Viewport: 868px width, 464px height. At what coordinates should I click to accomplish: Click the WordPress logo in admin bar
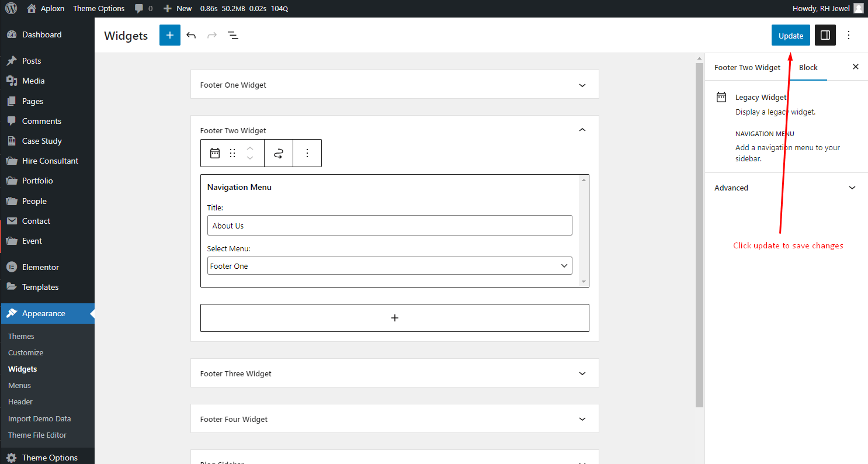point(11,8)
